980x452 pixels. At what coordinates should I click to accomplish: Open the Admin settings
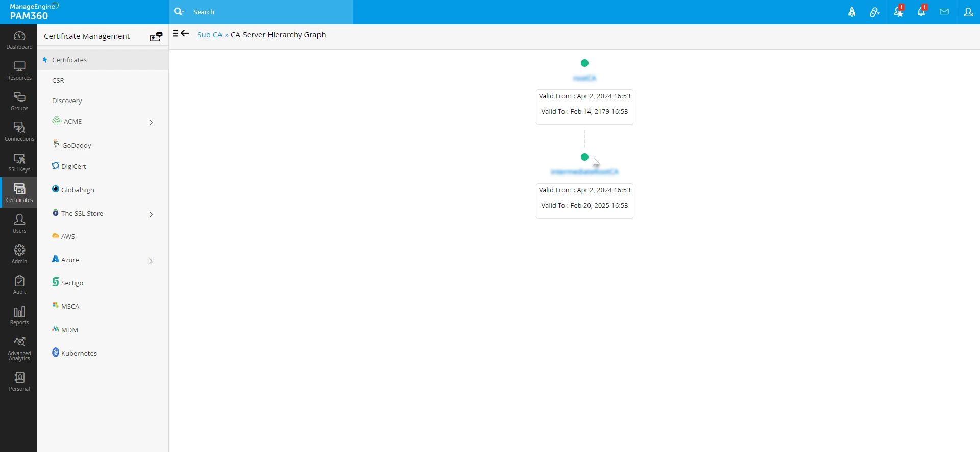(x=19, y=254)
